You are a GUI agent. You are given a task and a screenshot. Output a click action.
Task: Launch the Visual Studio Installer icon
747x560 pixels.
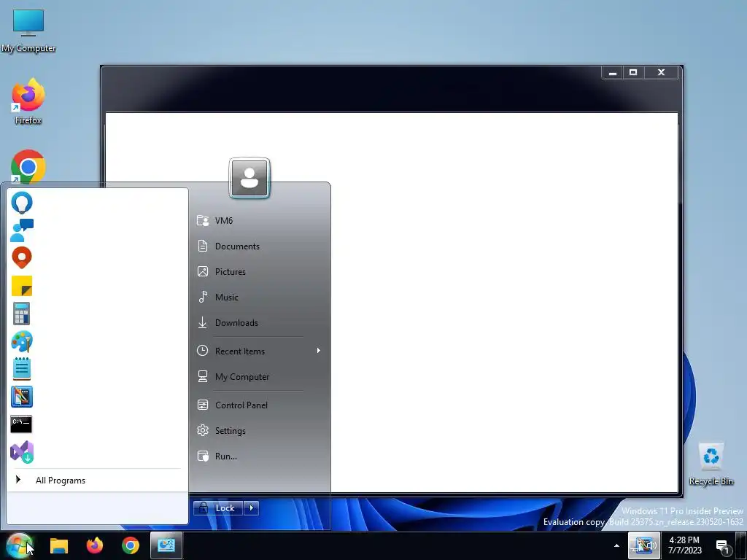[22, 452]
